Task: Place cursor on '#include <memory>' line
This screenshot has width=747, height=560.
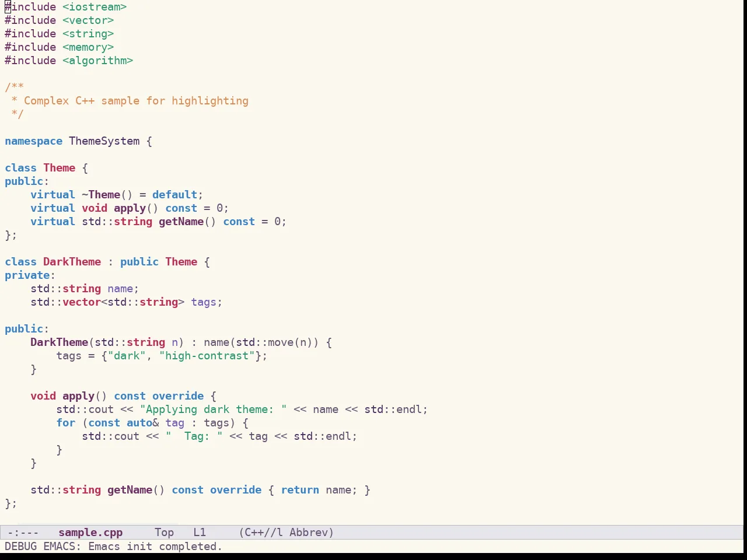Action: [60, 47]
